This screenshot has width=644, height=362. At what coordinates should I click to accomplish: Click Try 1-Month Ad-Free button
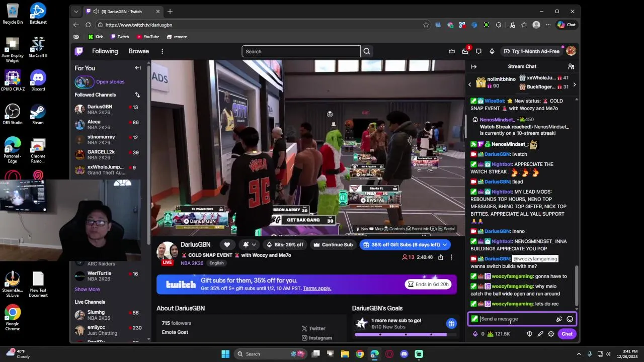click(x=532, y=51)
